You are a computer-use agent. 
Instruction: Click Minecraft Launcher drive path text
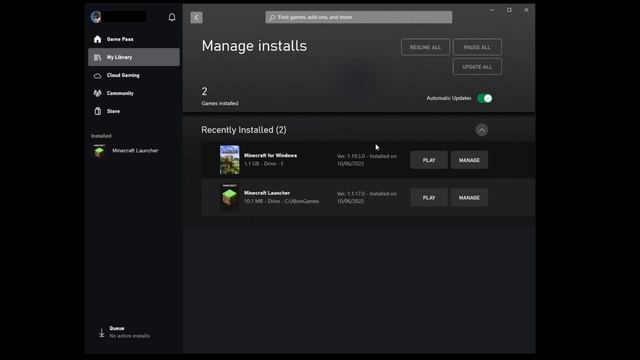[x=282, y=201]
